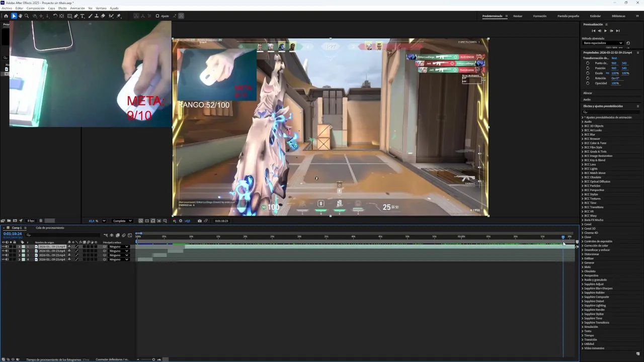Open the collapsed Audio panel
644x362 pixels.
click(587, 100)
